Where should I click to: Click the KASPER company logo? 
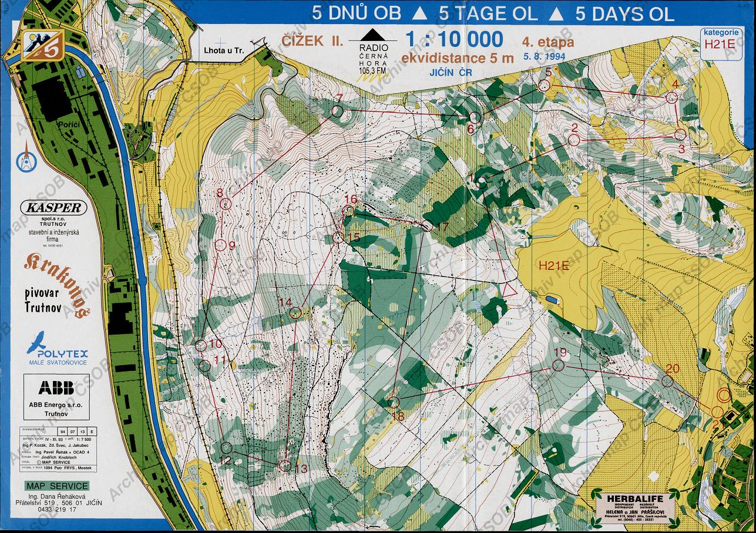53,208
